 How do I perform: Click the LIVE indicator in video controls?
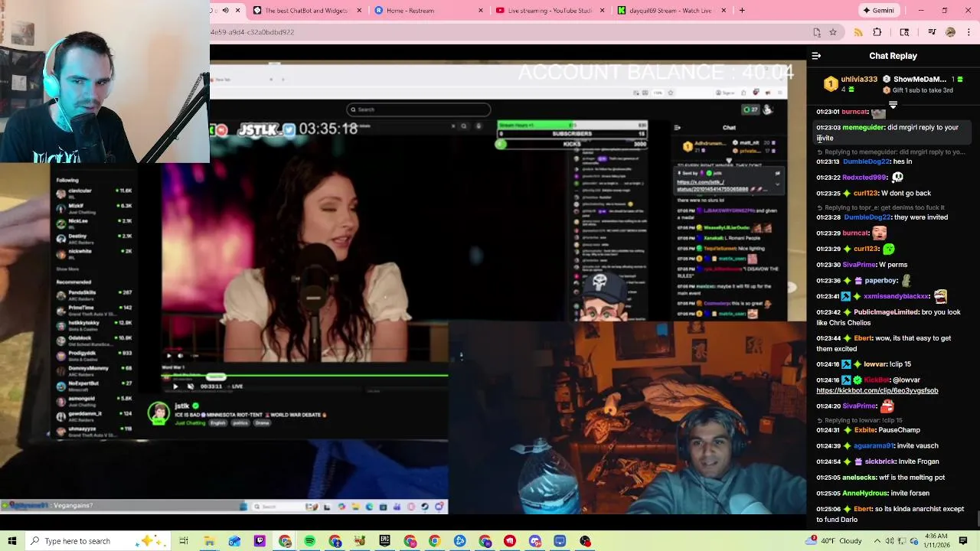(237, 386)
